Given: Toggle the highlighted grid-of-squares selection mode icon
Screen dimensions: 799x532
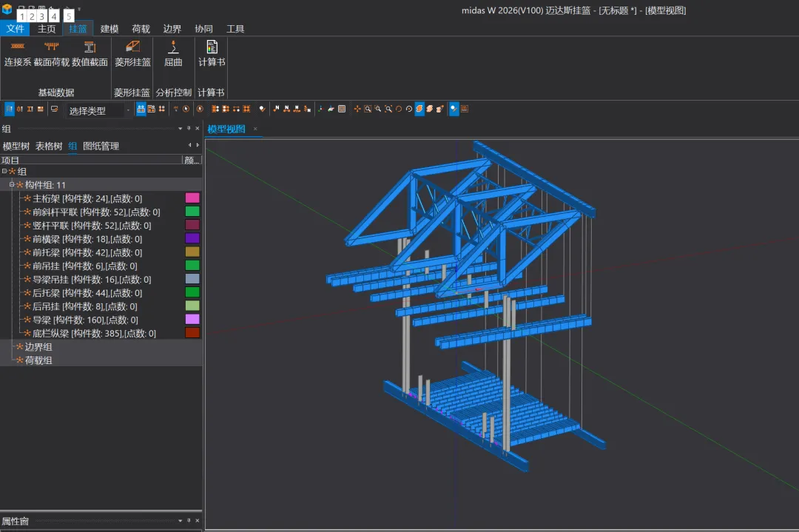Looking at the screenshot, I should (x=141, y=109).
